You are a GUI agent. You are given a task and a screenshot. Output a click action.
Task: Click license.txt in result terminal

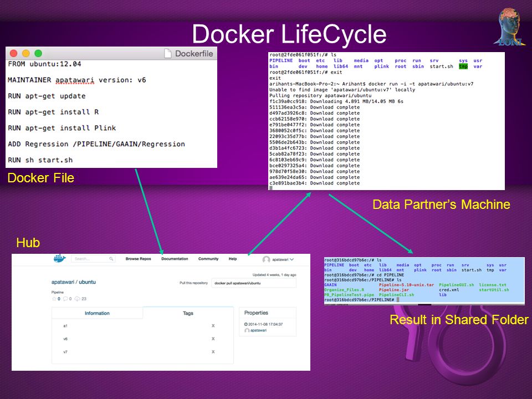[x=493, y=285]
